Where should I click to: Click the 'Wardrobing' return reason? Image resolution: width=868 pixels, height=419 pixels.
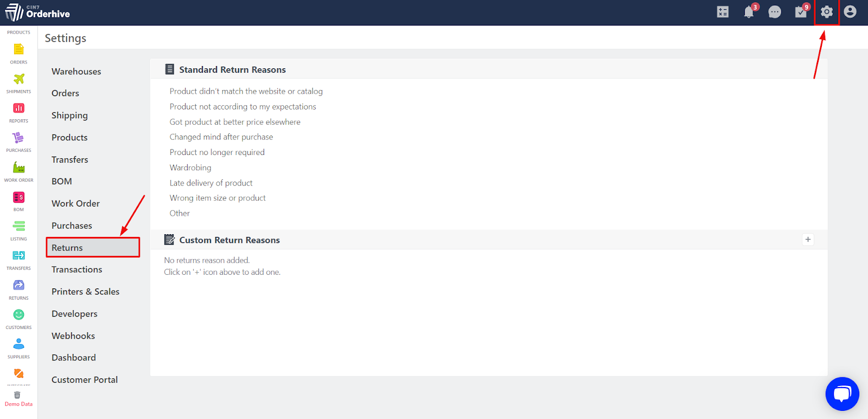190,168
